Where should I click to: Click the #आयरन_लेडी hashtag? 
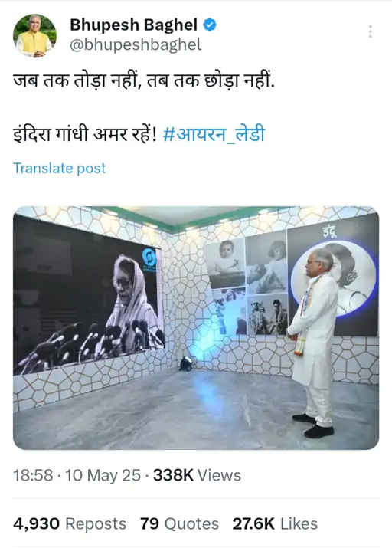click(214, 135)
